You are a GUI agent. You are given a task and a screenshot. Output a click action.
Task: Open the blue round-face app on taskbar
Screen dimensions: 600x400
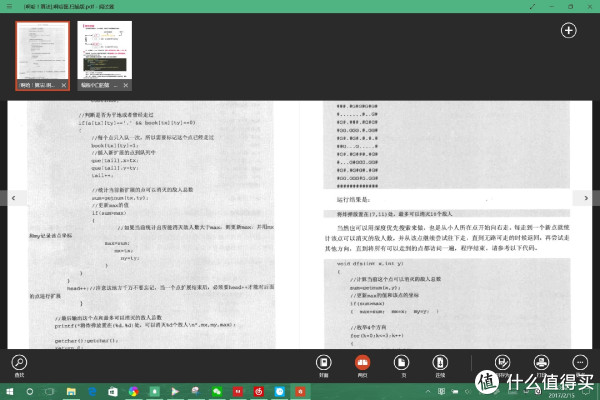[280, 392]
